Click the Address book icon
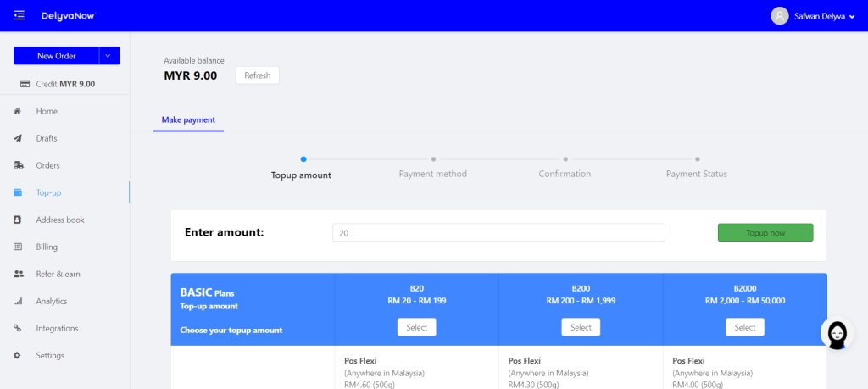The height and width of the screenshot is (389, 868). point(17,220)
